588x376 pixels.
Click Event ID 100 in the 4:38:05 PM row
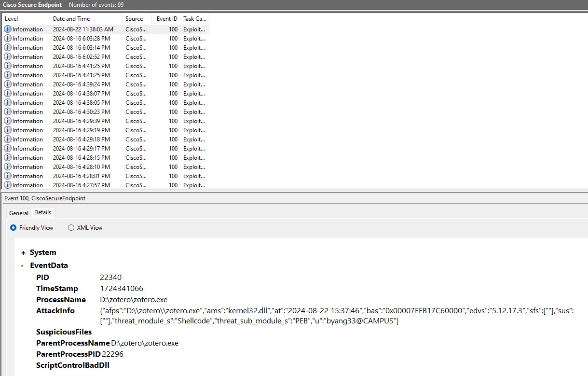tap(173, 103)
